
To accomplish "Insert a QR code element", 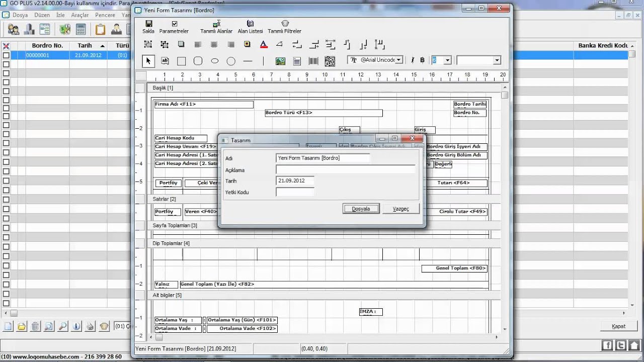I will point(330,61).
